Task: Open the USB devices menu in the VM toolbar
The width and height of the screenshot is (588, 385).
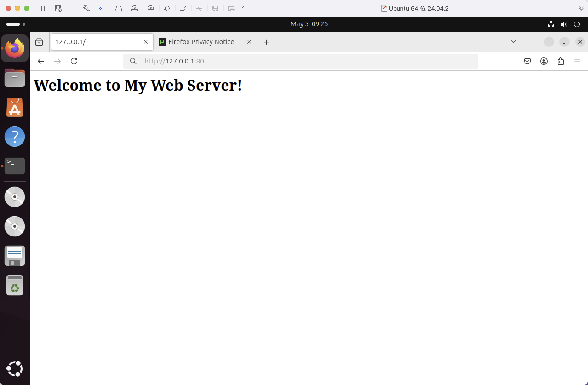Action: (x=199, y=8)
